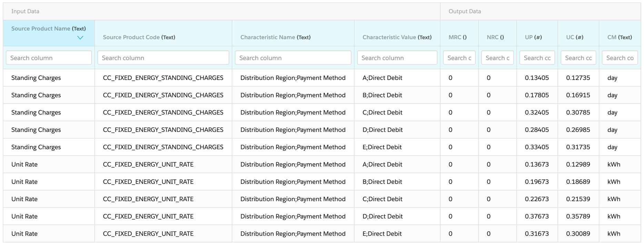Focus the CM column search field
The image size is (644, 245).
click(x=620, y=58)
